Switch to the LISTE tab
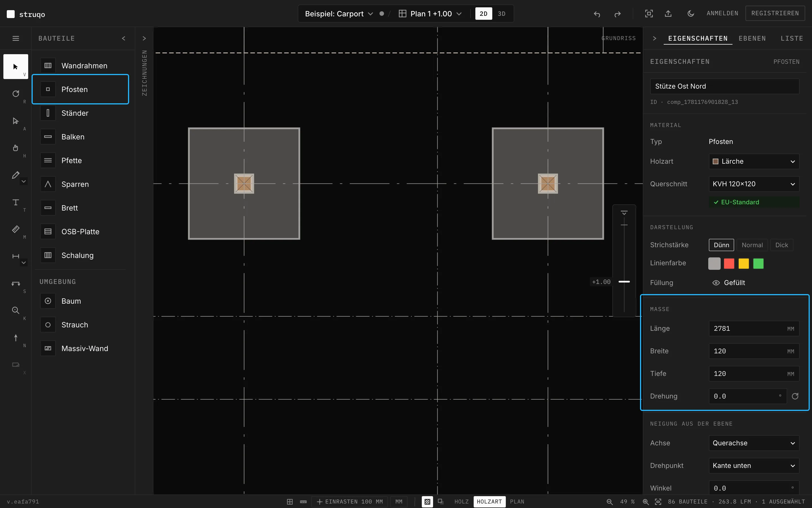812x508 pixels. [791, 38]
